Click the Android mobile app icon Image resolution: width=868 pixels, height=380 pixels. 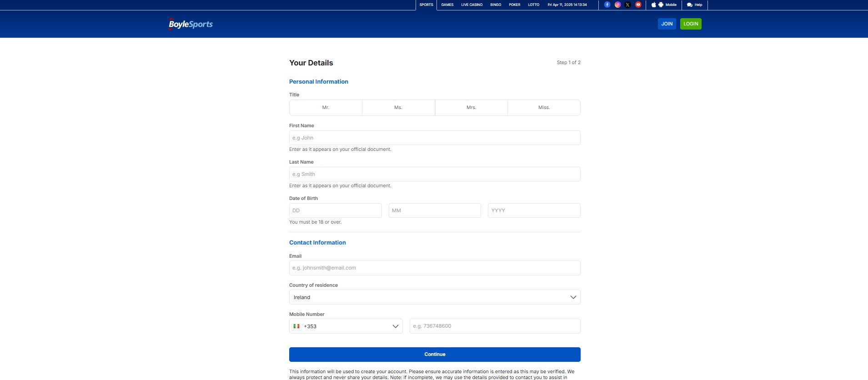coord(661,5)
